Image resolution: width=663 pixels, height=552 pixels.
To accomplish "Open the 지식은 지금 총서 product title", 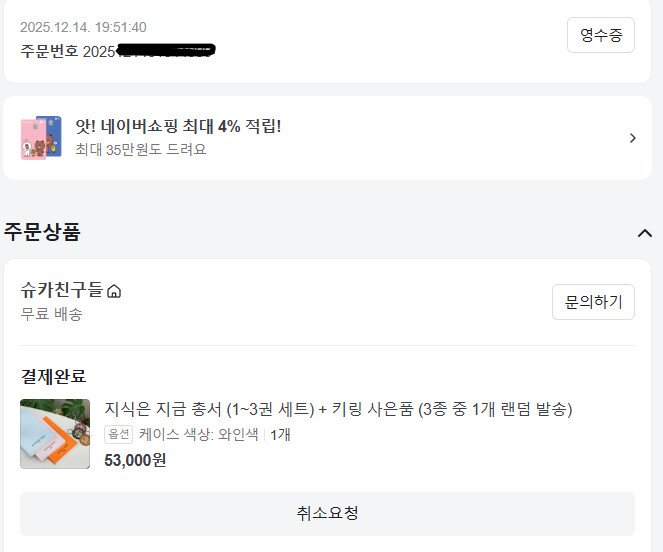I will click(x=338, y=409).
